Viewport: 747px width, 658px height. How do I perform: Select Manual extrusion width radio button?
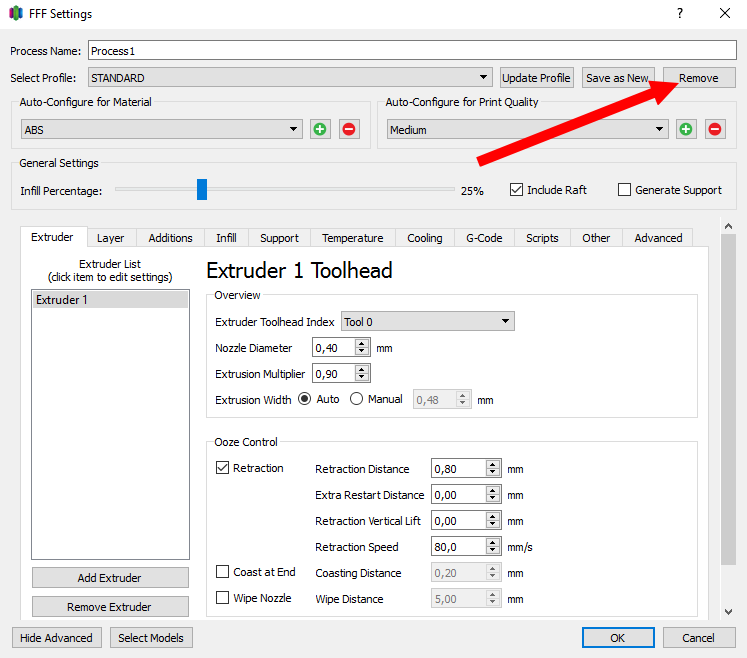tap(356, 399)
